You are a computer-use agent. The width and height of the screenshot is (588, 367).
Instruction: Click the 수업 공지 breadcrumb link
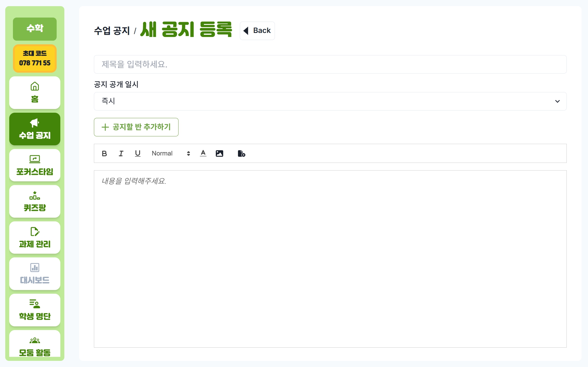click(x=112, y=31)
